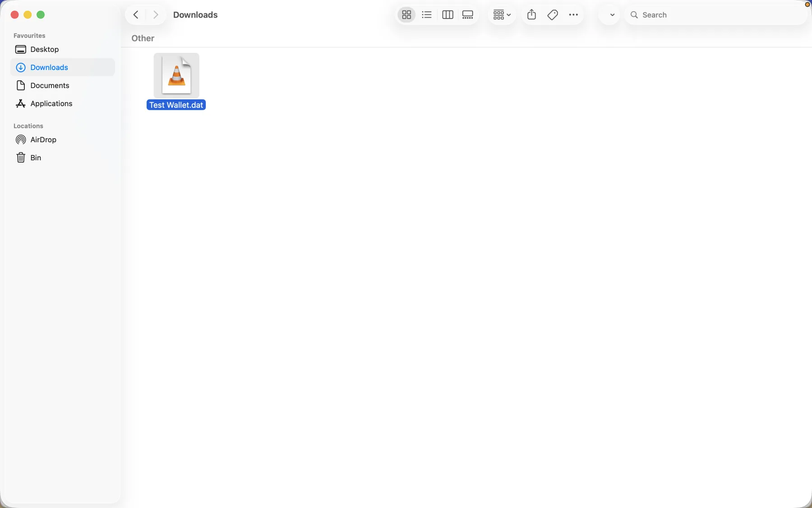Click the Downloads window title
Viewport: 812px width, 508px height.
[195, 15]
